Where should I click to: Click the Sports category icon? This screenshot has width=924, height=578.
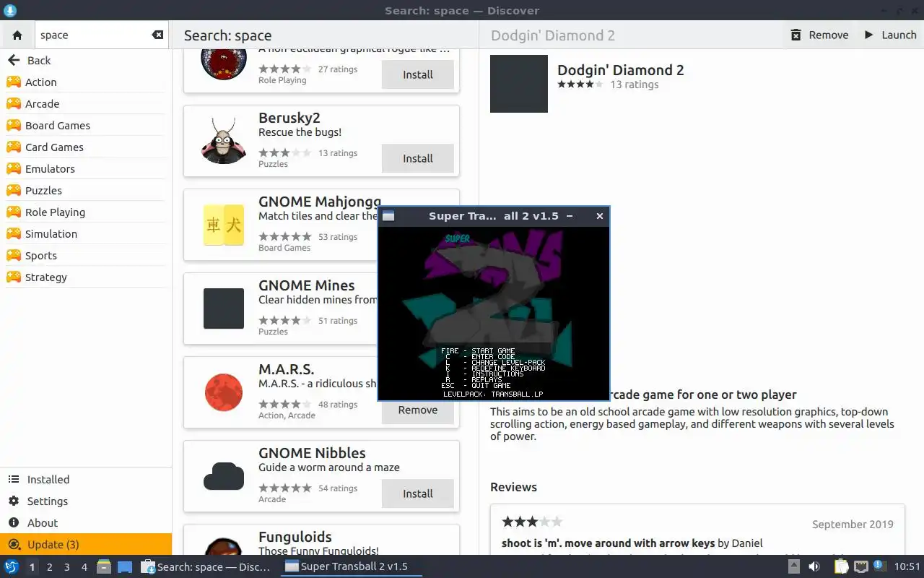click(x=13, y=256)
